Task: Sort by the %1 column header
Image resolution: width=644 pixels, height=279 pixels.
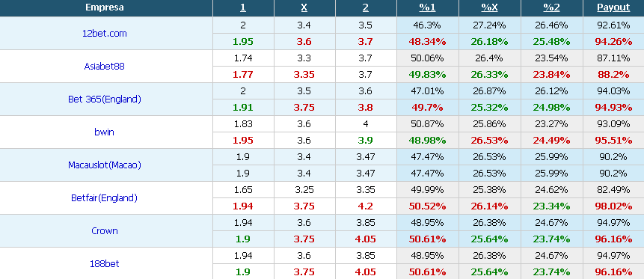Action: coord(428,7)
